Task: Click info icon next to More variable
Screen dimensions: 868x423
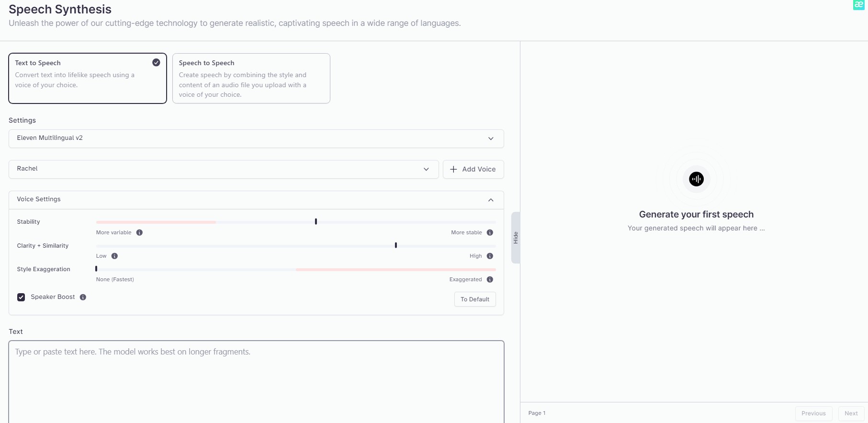Action: [139, 233]
